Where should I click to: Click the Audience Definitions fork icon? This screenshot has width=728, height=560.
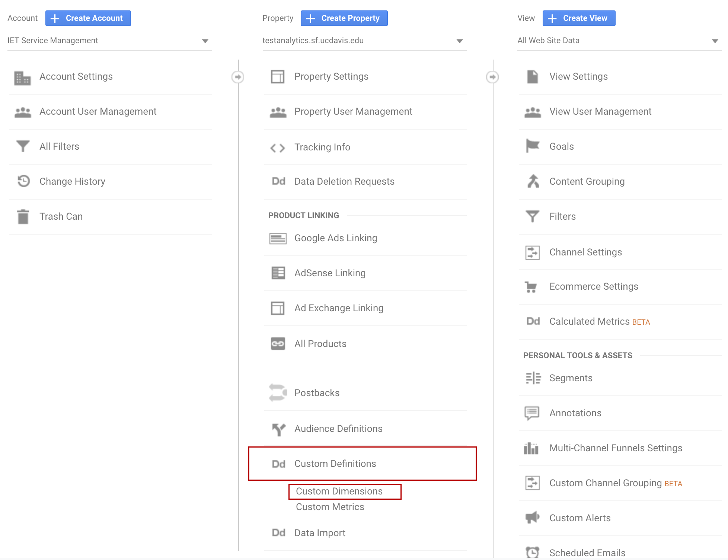tap(278, 429)
